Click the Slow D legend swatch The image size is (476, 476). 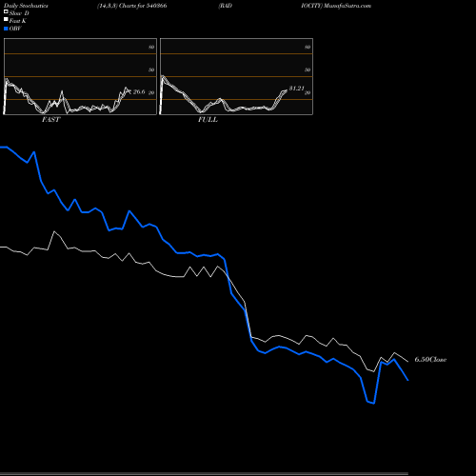pyautogui.click(x=6, y=11)
